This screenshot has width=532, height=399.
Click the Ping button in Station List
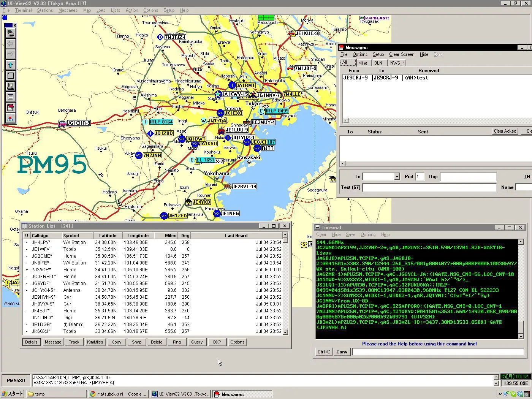(177, 342)
